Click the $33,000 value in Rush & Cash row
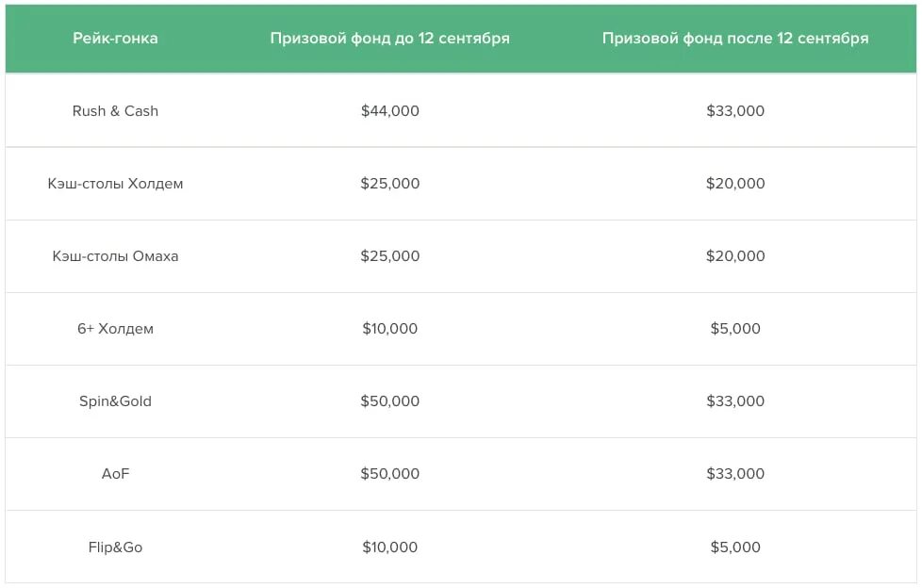Image resolution: width=922 pixels, height=588 pixels. point(735,110)
